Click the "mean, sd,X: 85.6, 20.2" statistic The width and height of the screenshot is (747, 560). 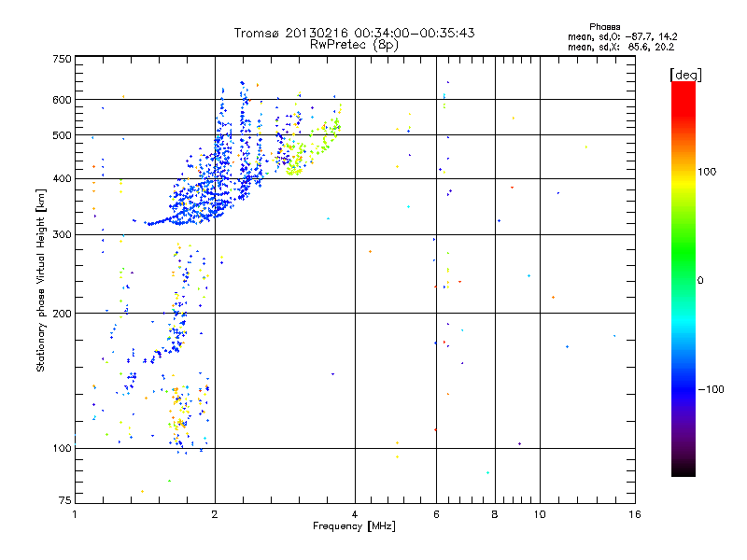621,48
